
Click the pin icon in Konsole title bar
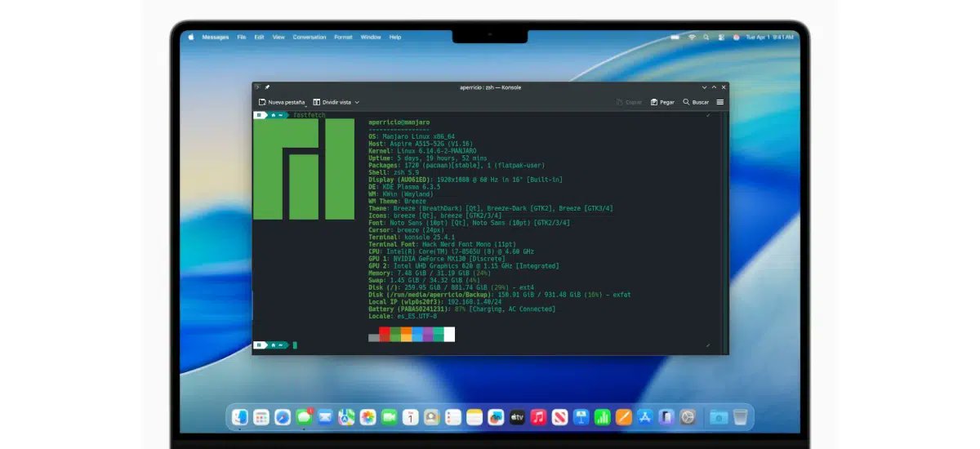pos(267,87)
